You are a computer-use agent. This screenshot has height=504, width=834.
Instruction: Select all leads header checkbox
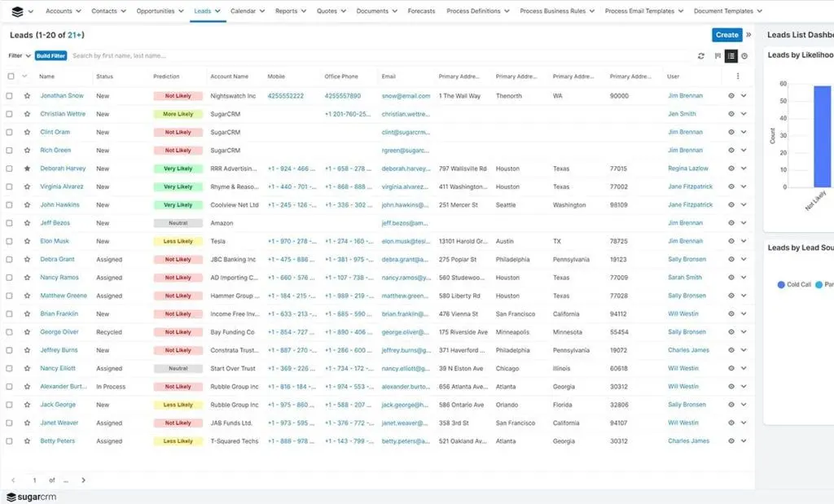11,76
